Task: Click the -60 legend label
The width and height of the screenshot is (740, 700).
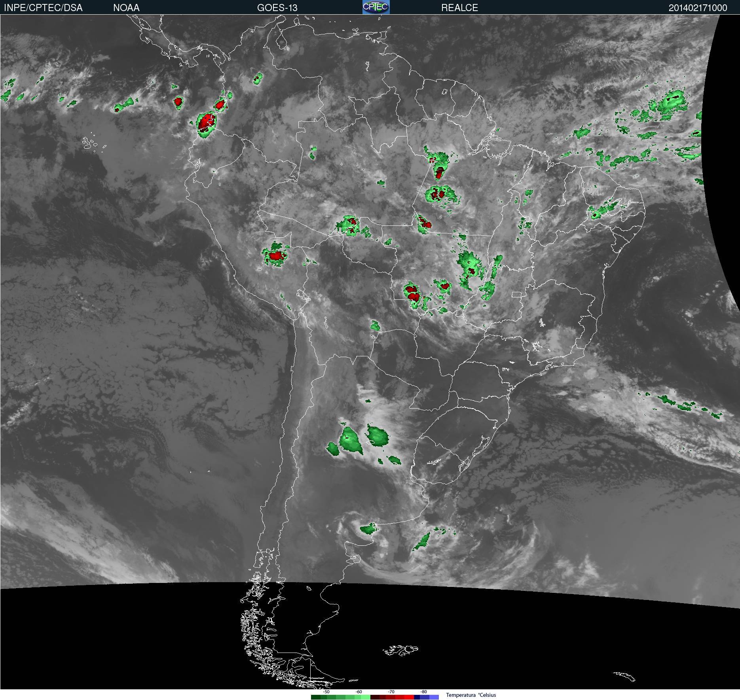Action: point(359,692)
